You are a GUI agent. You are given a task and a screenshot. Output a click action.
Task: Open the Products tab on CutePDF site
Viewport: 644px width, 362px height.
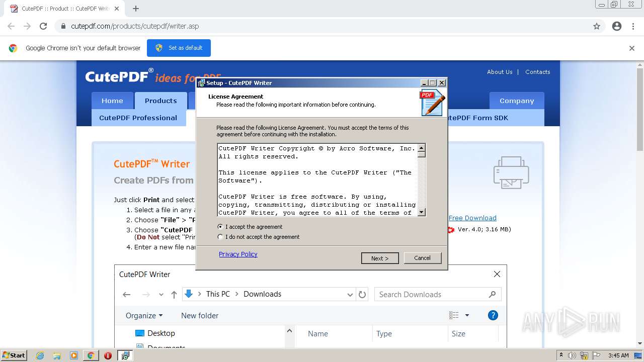click(161, 101)
